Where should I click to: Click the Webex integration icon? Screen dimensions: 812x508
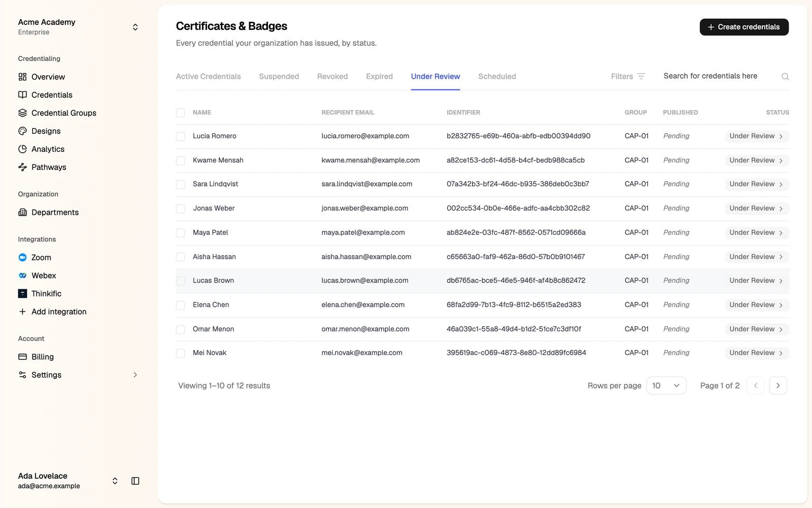pos(22,275)
